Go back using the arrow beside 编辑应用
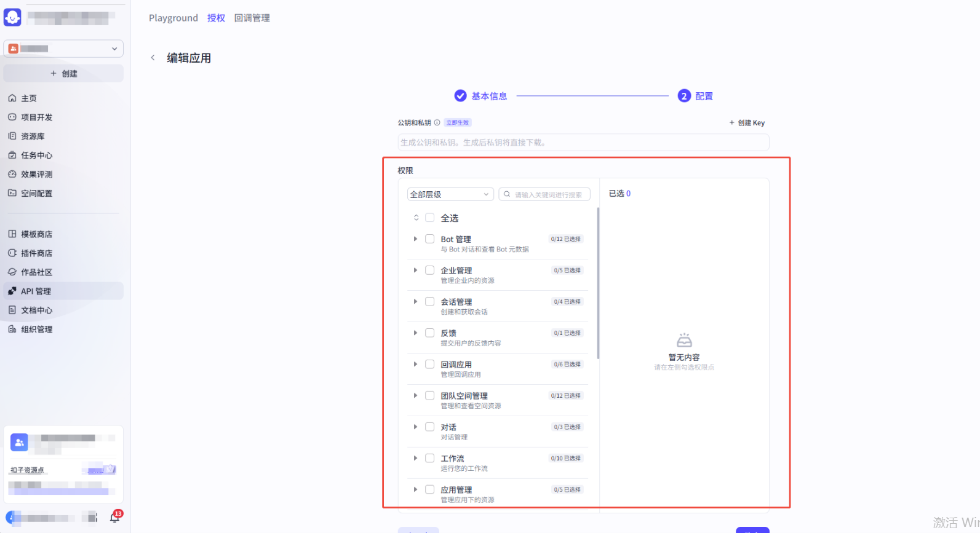 [153, 58]
